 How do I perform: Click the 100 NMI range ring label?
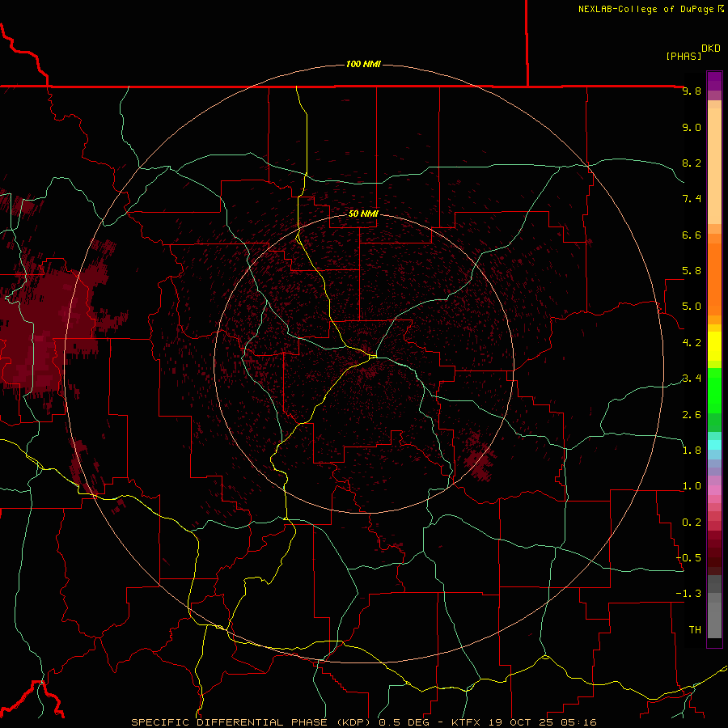[363, 64]
